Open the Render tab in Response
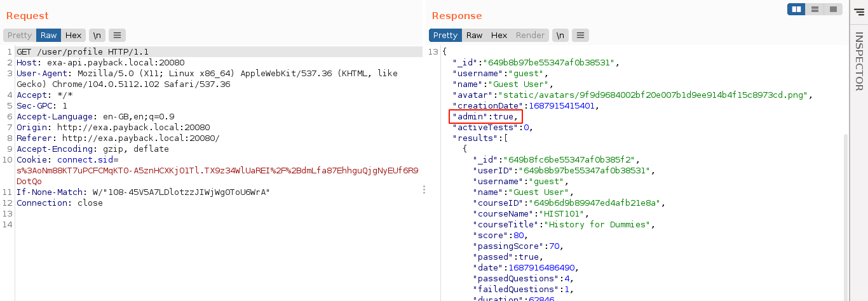Viewport: 868px width, 301px height. point(530,36)
